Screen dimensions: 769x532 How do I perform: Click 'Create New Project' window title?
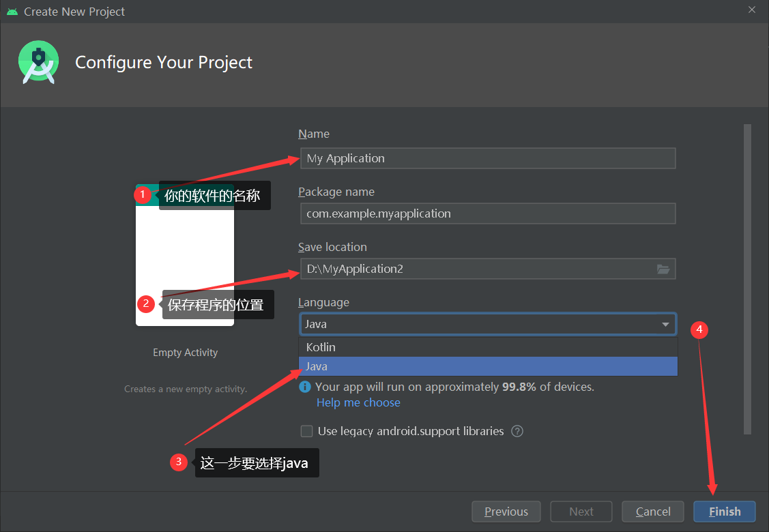(x=74, y=12)
